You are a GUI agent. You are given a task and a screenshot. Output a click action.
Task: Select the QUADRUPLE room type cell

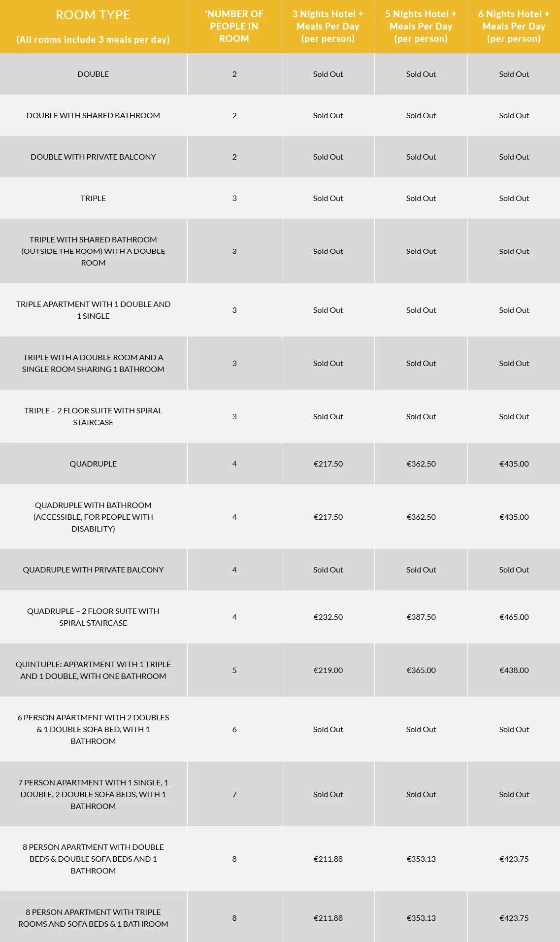(x=93, y=464)
